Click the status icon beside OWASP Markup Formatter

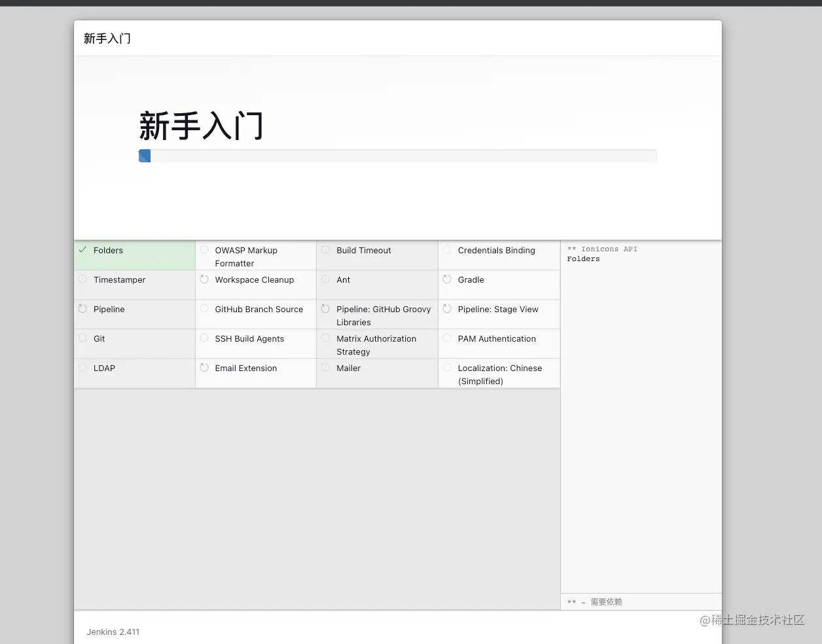[204, 249]
